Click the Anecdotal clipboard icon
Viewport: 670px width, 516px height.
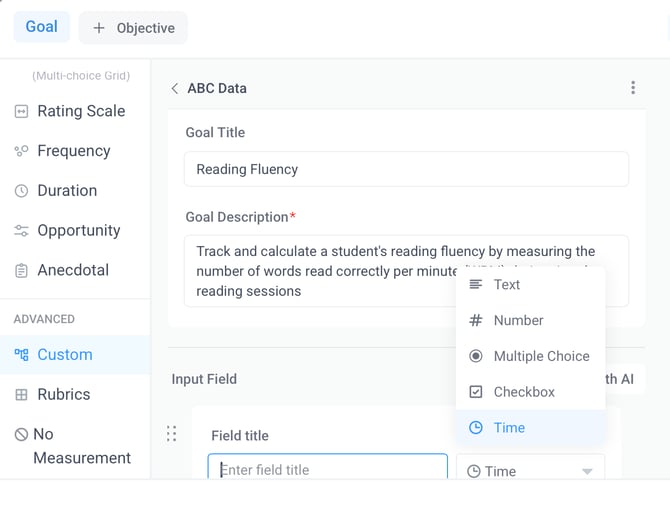click(21, 271)
